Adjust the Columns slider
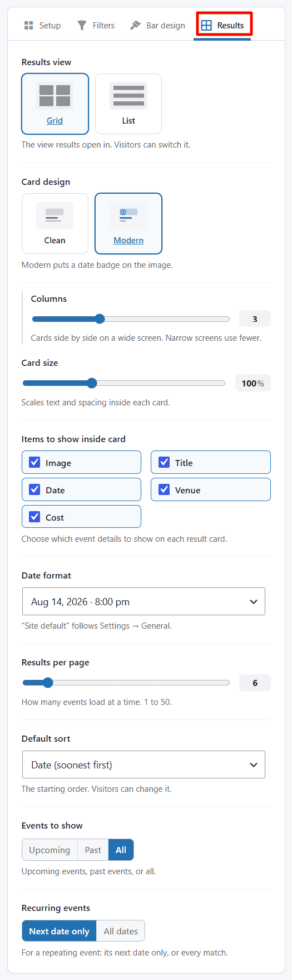This screenshot has width=292, height=980. (131, 319)
